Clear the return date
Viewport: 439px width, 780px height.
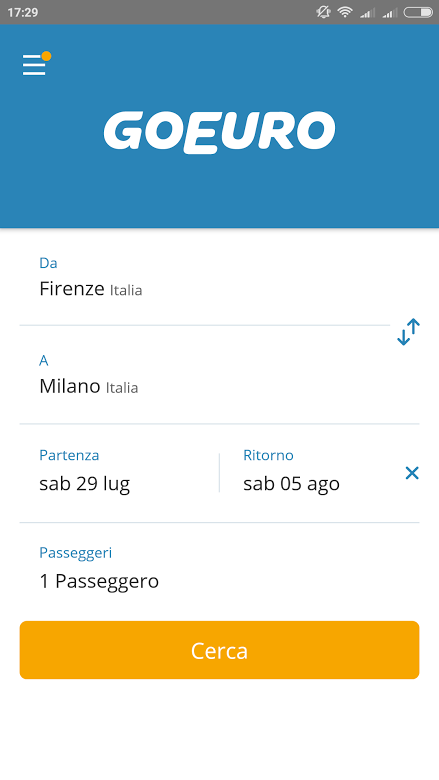[412, 473]
